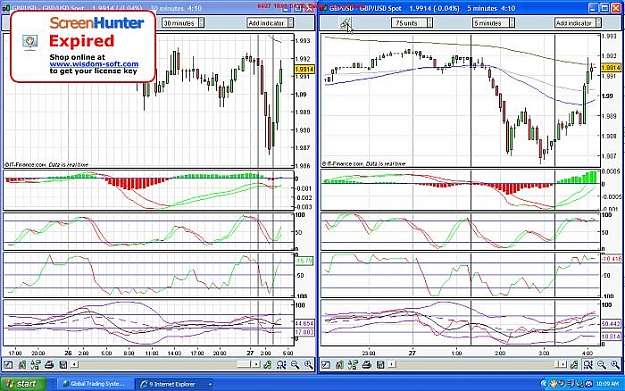
Task: Click the third icon in left chart bottom toolbar
Action: (x=35, y=364)
